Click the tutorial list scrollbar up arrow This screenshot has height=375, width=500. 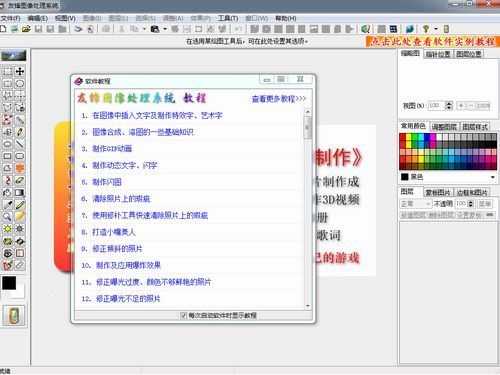[x=308, y=112]
